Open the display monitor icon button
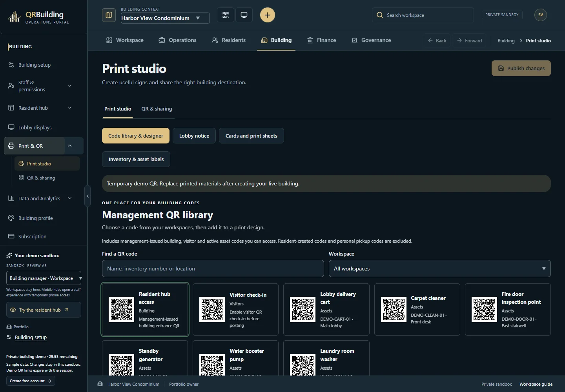This screenshot has width=565, height=392. coord(244,15)
